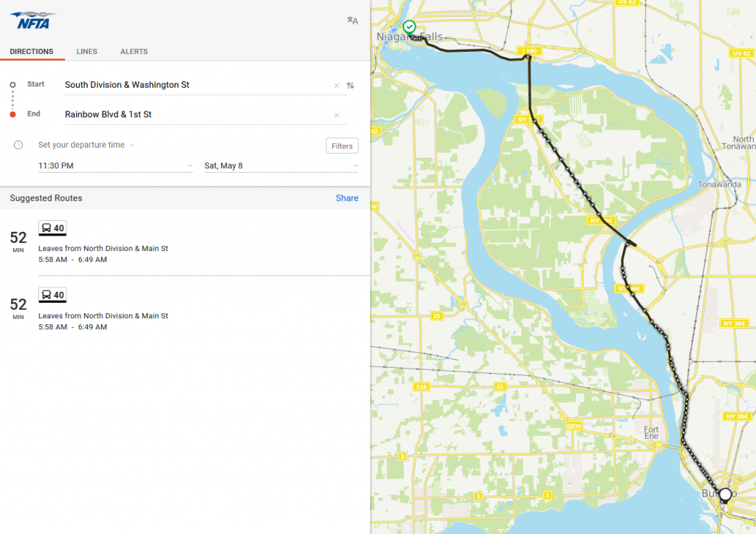This screenshot has height=534, width=756.
Task: Open the Directions tab
Action: tap(32, 52)
